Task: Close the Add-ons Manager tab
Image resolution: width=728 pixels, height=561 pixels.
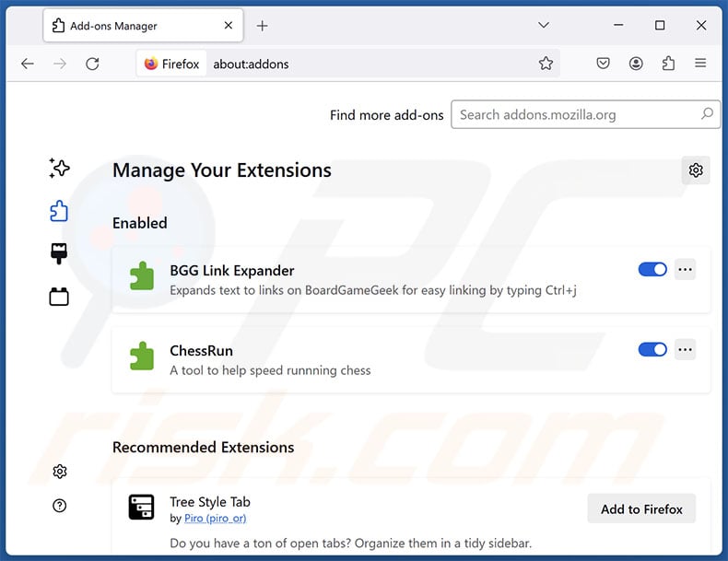Action: [x=229, y=25]
